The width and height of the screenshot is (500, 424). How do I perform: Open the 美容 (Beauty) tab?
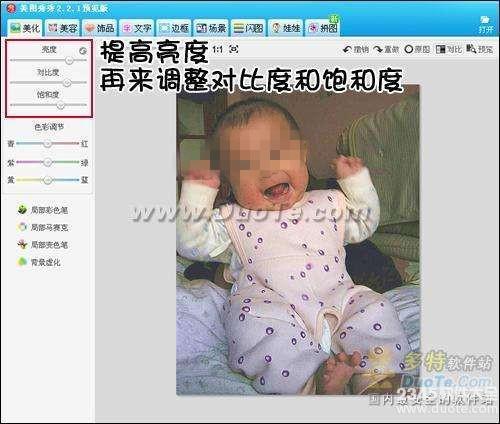point(62,28)
